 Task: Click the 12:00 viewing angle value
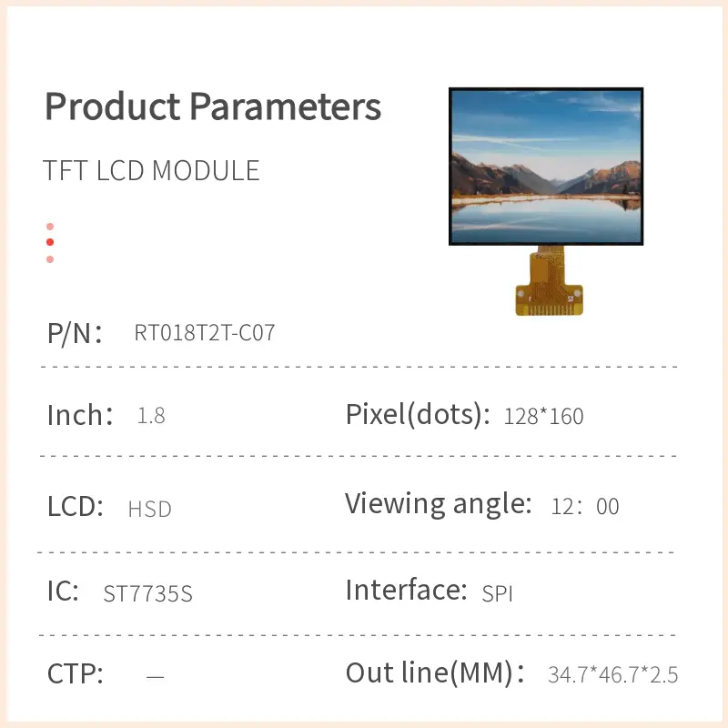pyautogui.click(x=585, y=507)
